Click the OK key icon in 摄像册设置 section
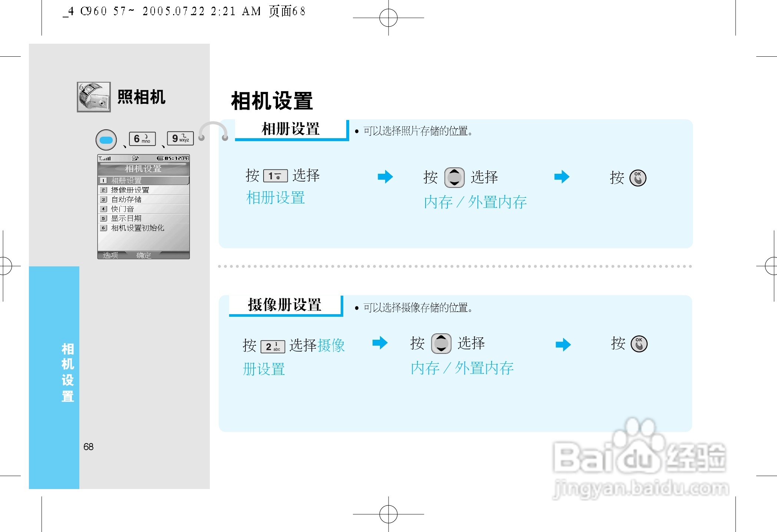The height and width of the screenshot is (532, 777). pos(639,344)
